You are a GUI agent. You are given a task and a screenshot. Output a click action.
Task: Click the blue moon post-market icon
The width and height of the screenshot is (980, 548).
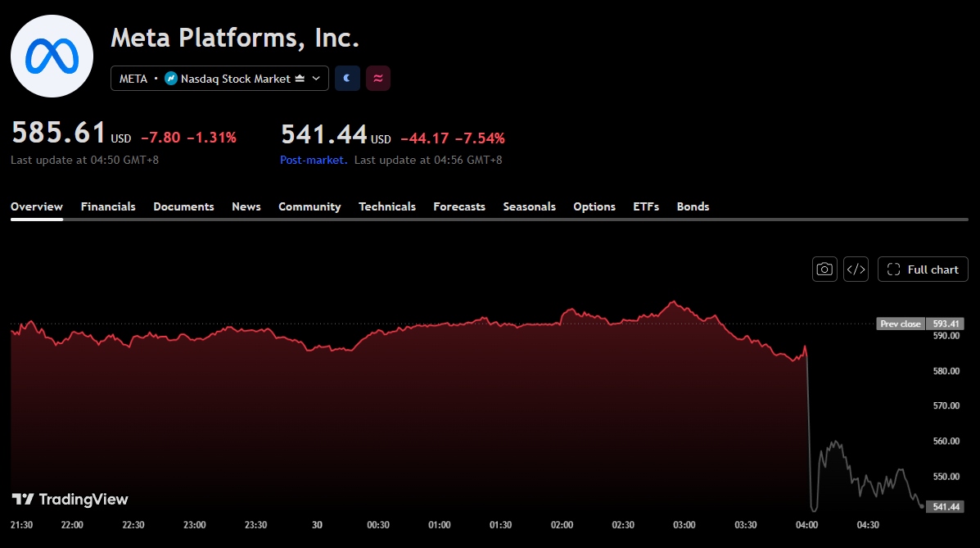[x=347, y=78]
